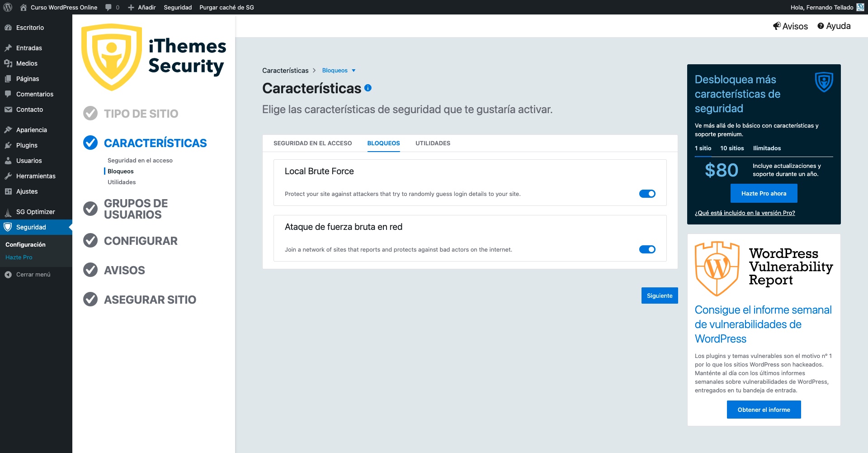Switch to Seguridad en el acceso tab

(x=312, y=143)
